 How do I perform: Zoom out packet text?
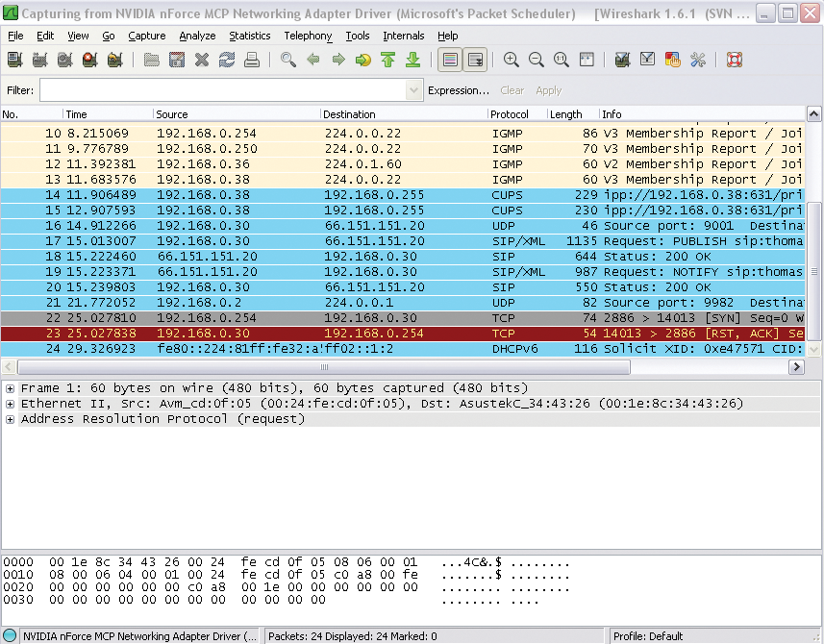[x=536, y=60]
